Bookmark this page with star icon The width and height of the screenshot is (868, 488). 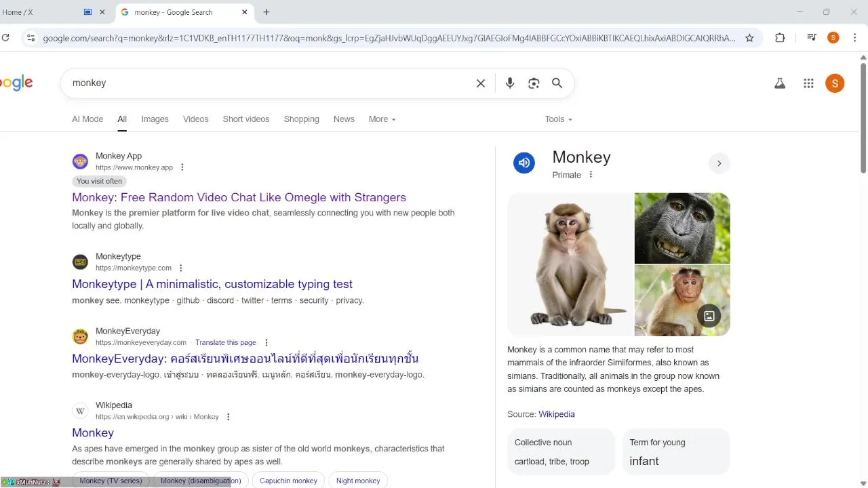click(x=749, y=38)
